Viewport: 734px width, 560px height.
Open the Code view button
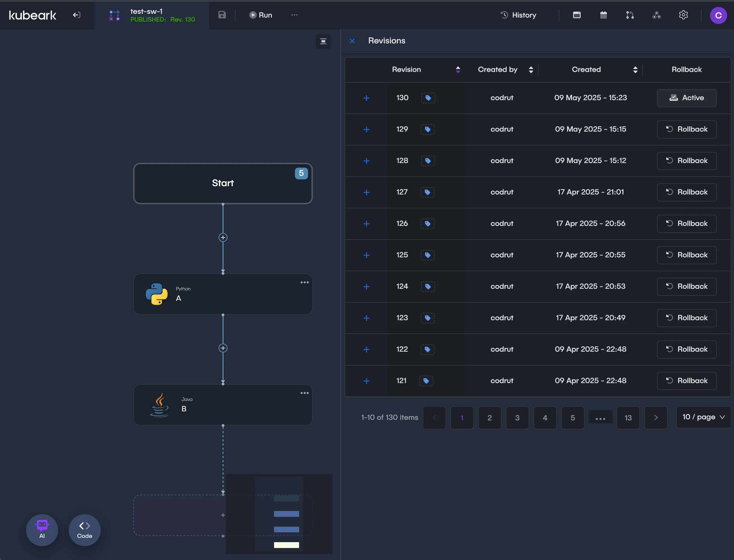pos(85,530)
